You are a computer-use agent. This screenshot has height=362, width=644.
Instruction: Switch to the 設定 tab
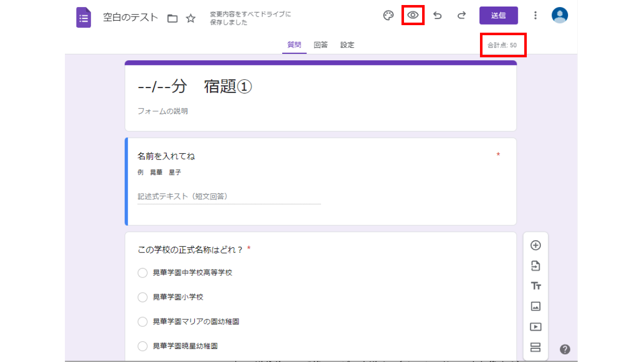click(x=347, y=45)
